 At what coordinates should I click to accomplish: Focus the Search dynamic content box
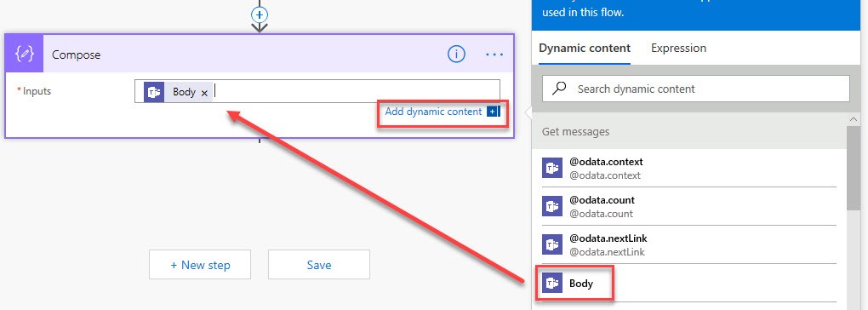click(x=696, y=89)
